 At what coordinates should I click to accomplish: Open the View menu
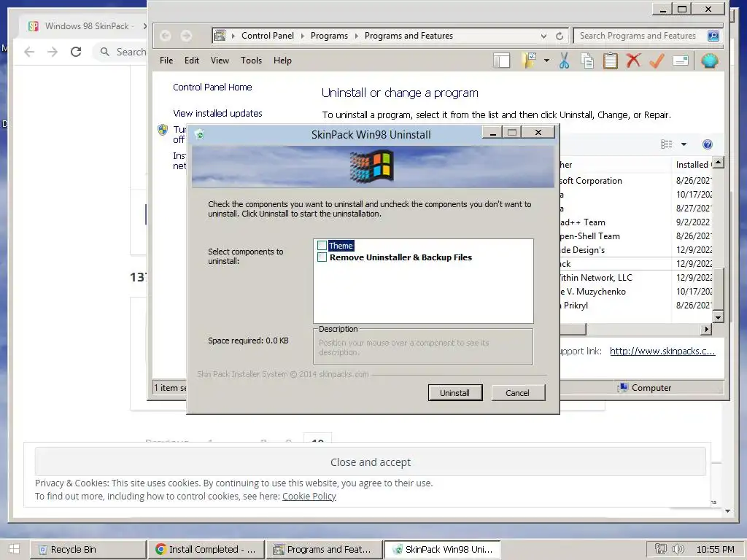(220, 61)
